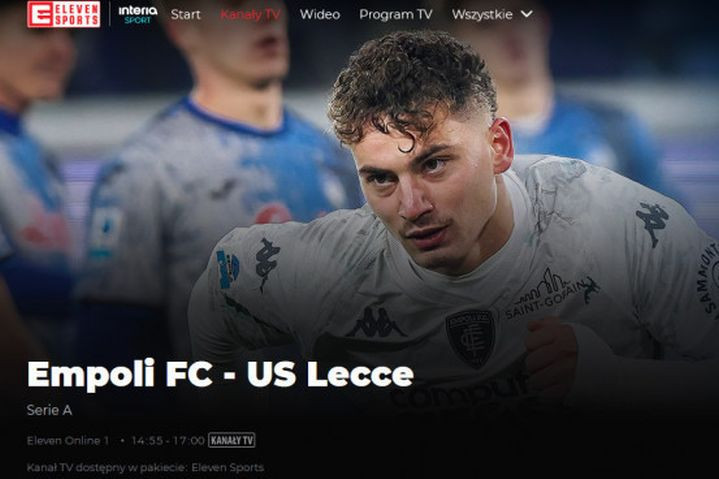The height and width of the screenshot is (479, 719).
Task: Open the Wideo section
Action: click(x=320, y=15)
